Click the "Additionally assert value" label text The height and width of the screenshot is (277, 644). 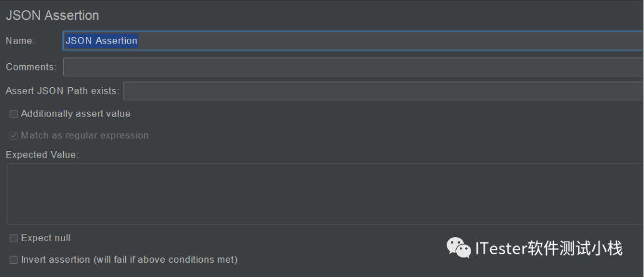(76, 114)
